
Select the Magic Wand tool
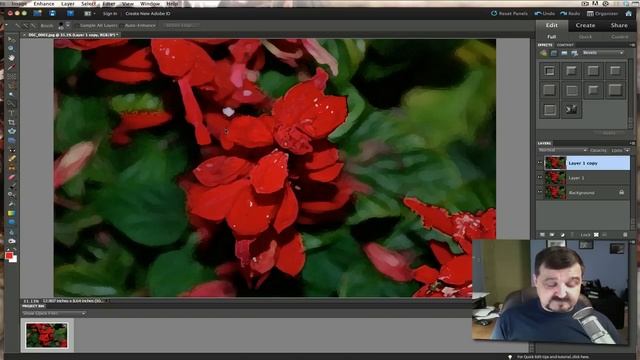[x=11, y=95]
